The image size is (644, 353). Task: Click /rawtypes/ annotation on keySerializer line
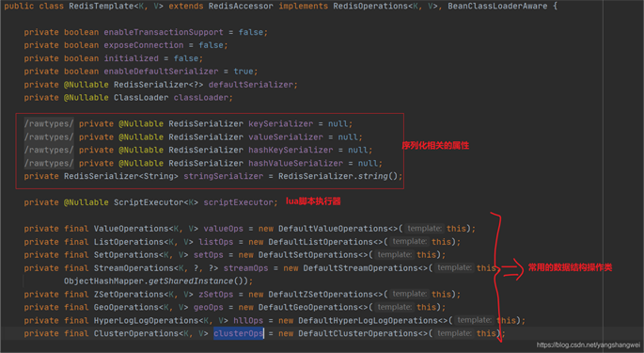click(49, 124)
